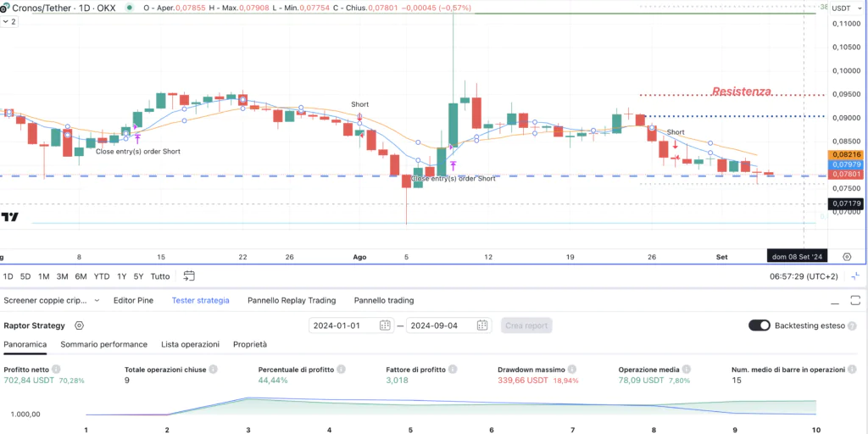Show info for Fattore di profitto
Screen dimensions: 868x434
click(453, 370)
